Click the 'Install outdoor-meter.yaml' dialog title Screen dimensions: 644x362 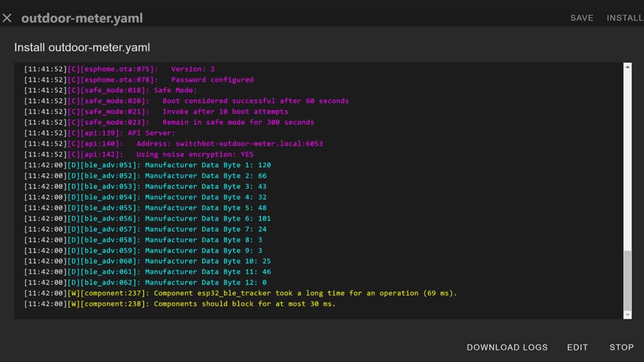pyautogui.click(x=82, y=48)
